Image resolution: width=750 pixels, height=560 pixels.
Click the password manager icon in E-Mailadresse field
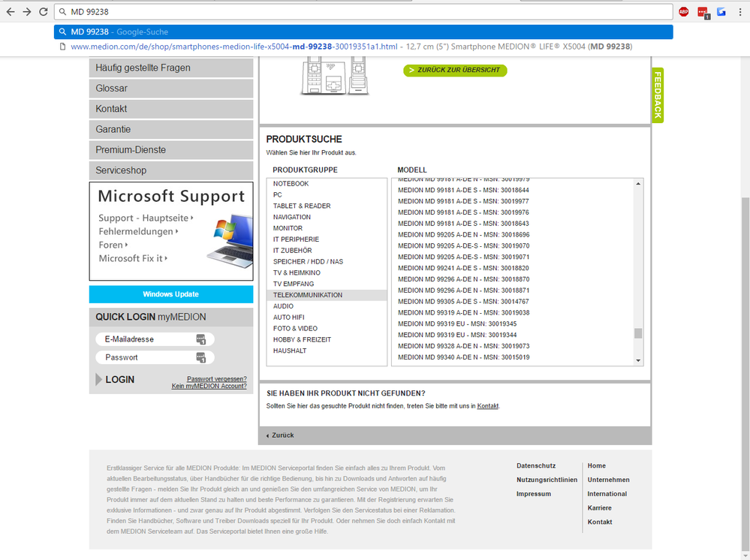200,339
